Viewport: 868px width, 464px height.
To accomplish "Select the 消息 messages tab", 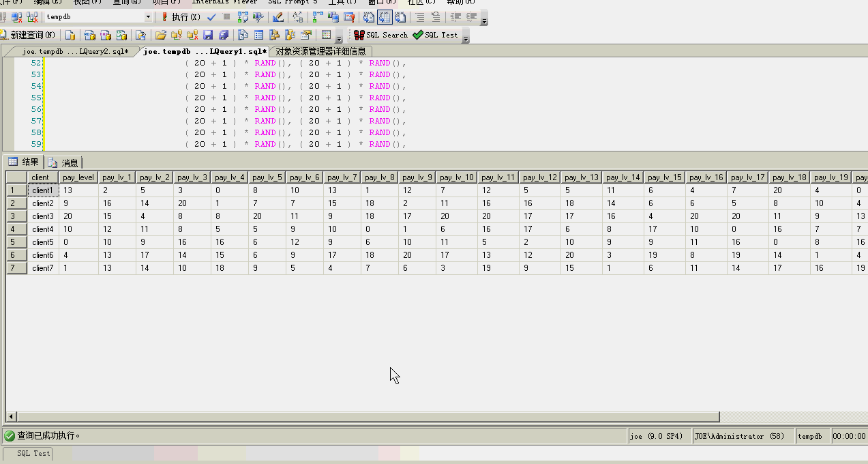I will point(63,162).
